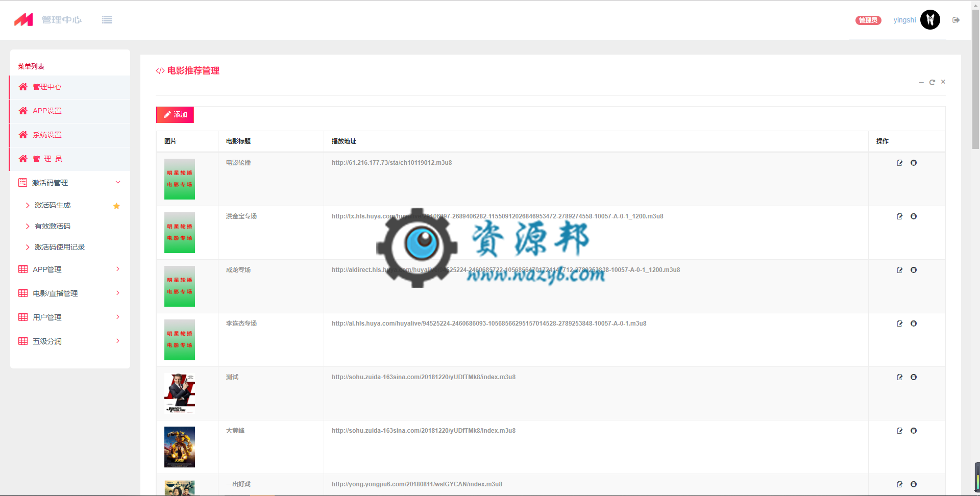
Task: Delete the 测试 row
Action: (x=914, y=377)
